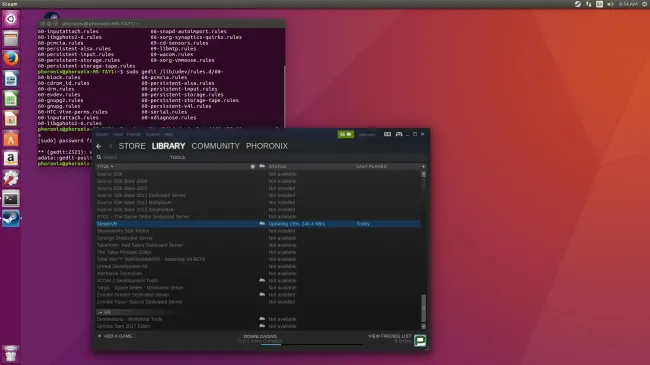The height and width of the screenshot is (365, 650).
Task: Open the TOOLS library filter dropdown
Action: [x=177, y=157]
